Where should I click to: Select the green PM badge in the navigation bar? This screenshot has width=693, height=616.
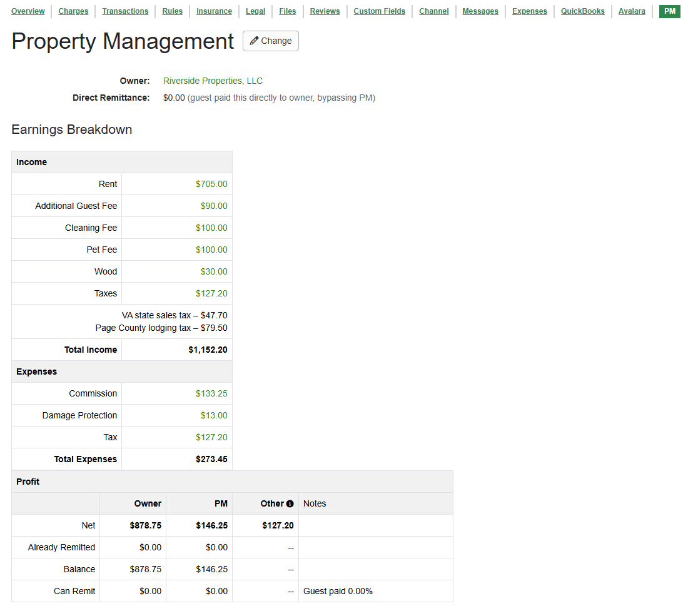coord(669,11)
